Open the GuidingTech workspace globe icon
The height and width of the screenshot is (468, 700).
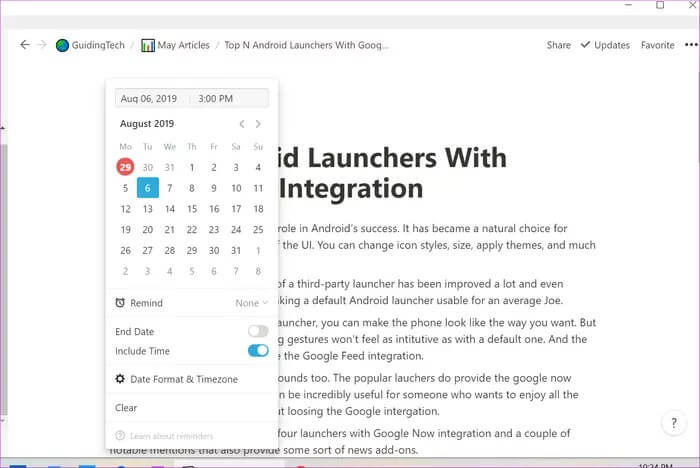tap(62, 45)
